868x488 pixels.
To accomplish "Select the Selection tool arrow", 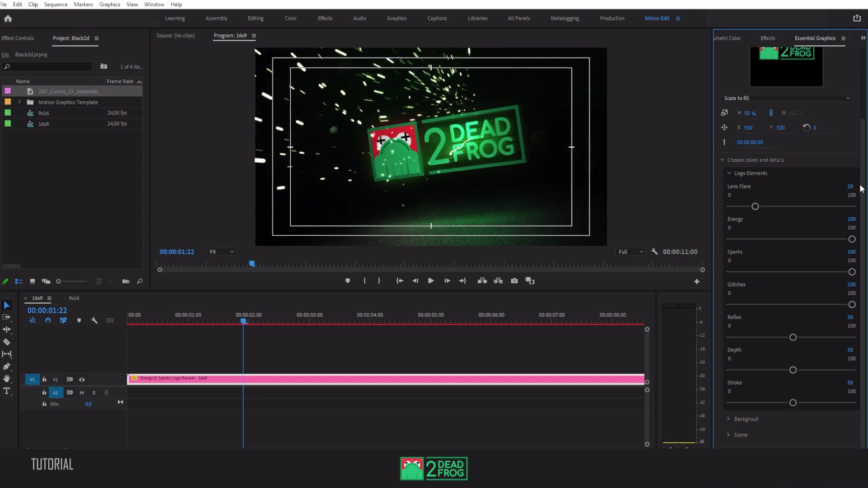I will (x=7, y=305).
